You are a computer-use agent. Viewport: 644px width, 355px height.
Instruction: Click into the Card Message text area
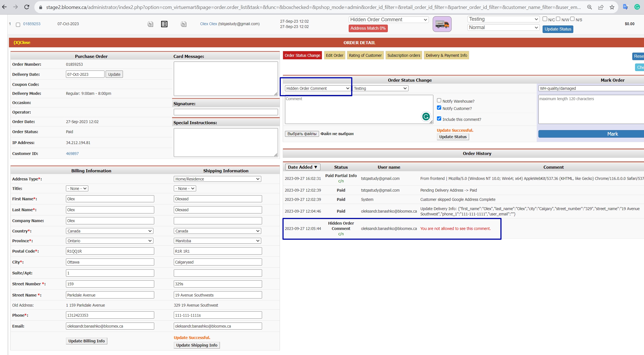click(226, 79)
